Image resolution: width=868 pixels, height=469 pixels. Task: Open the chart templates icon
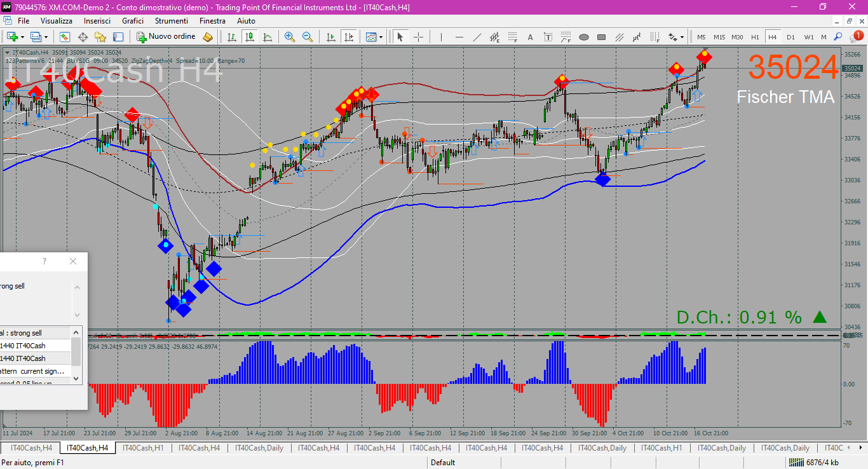371,37
